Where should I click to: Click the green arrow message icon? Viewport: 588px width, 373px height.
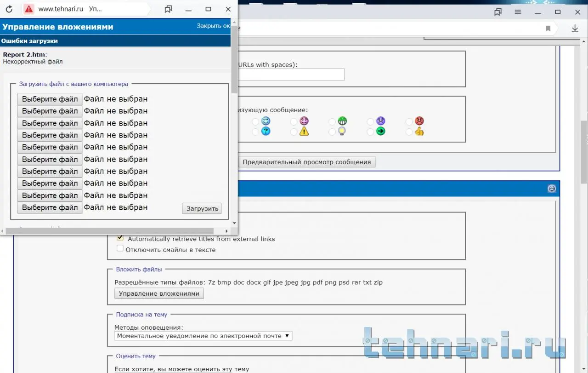click(381, 131)
